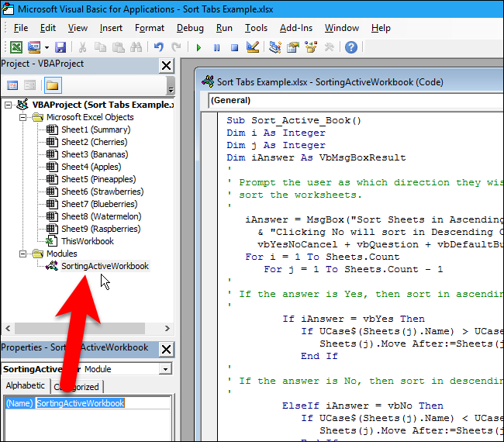Viewport: 504px width, 442px height.
Task: Click the Save icon in the toolbar
Action: pos(60,47)
